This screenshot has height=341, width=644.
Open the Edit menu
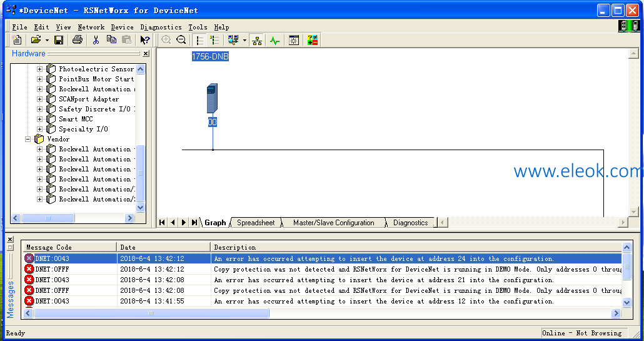coord(41,27)
